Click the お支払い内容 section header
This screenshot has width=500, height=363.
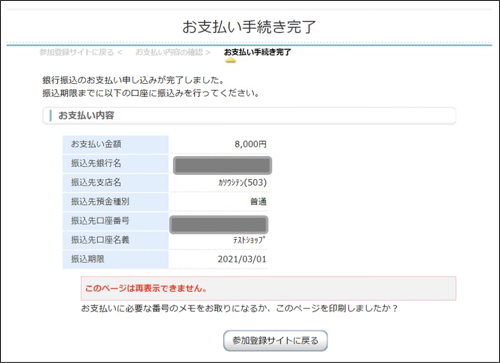click(x=249, y=116)
